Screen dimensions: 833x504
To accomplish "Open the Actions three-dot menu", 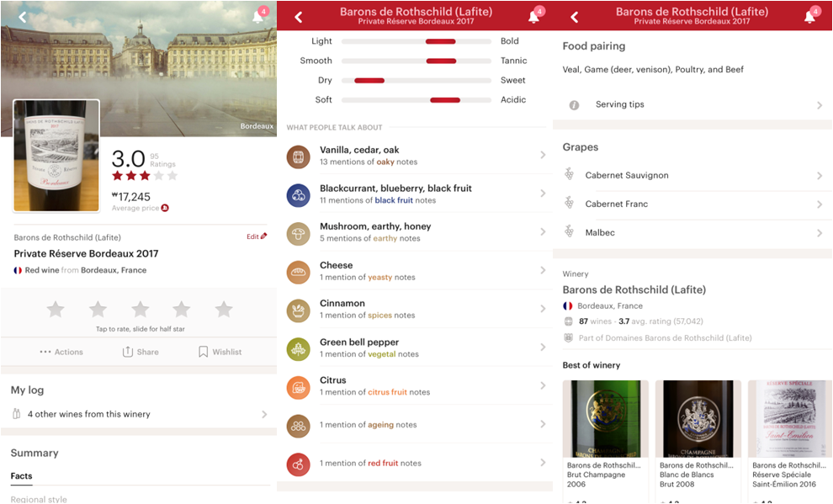I will click(x=45, y=352).
